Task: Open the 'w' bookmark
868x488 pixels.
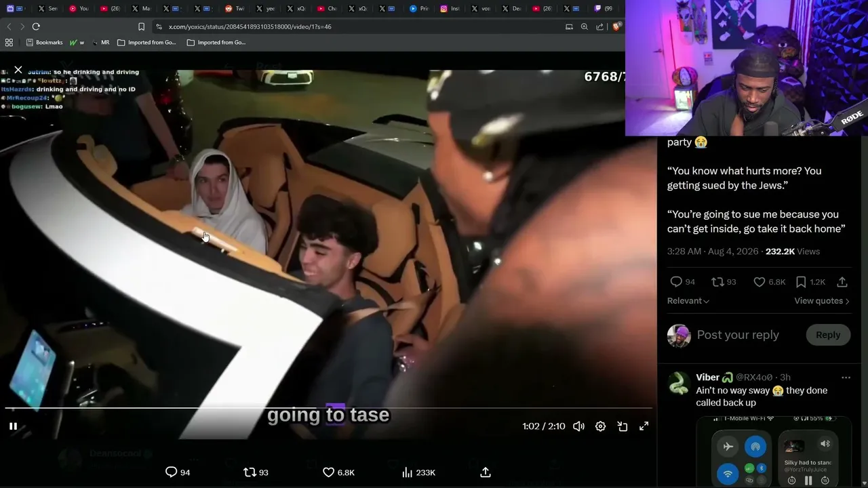Action: click(x=77, y=42)
